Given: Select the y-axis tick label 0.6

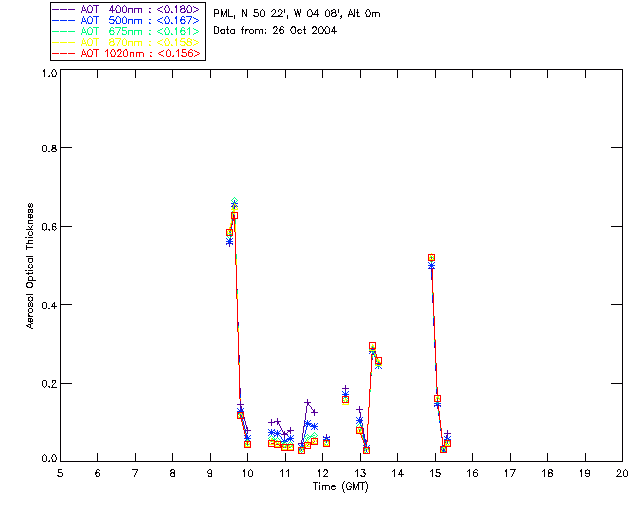Looking at the screenshot, I should click(x=48, y=227).
